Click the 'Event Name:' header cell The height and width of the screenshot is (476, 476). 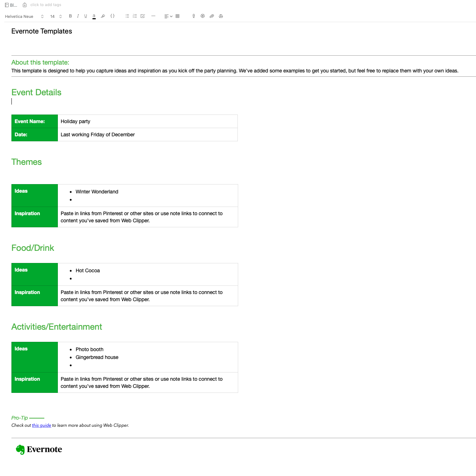[x=35, y=121]
